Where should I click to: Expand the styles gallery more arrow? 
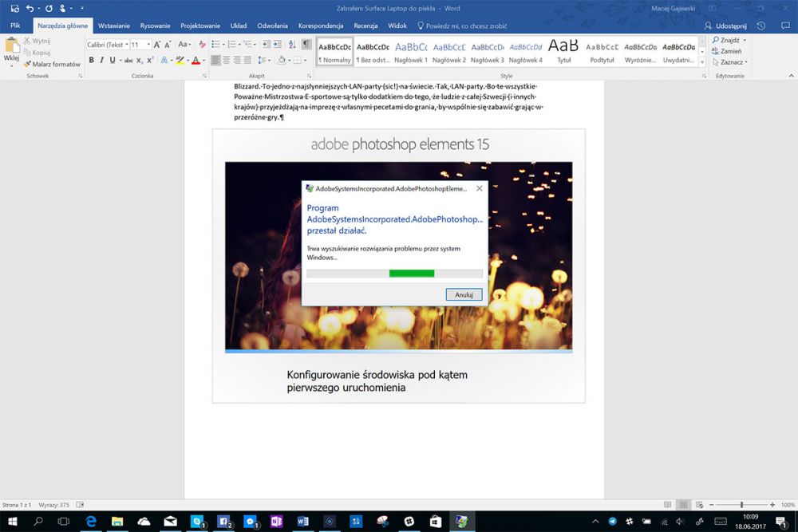pos(702,62)
